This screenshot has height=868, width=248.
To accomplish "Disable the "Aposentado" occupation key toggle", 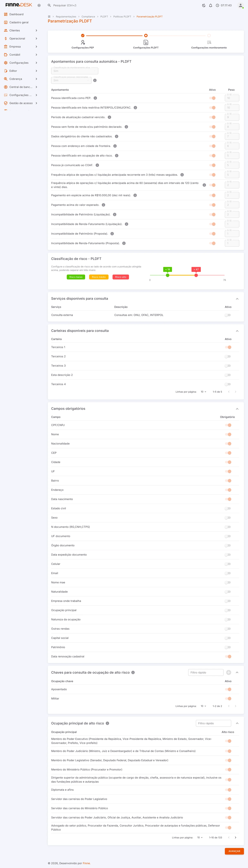I will (228, 689).
